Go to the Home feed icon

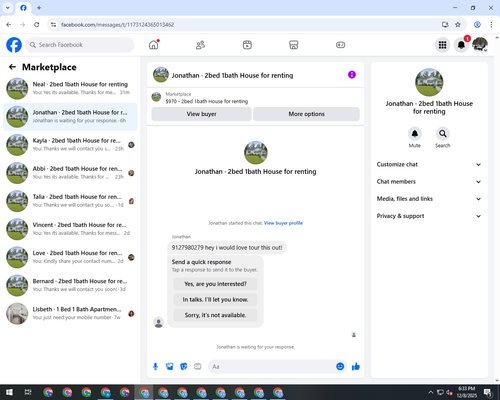click(x=154, y=45)
